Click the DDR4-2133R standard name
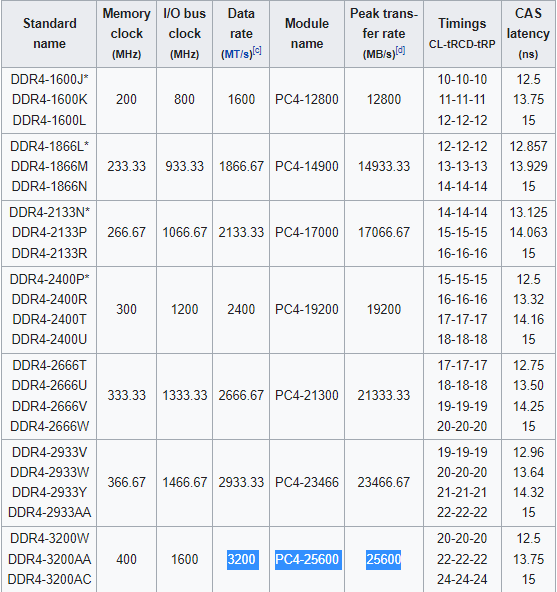 [49, 253]
